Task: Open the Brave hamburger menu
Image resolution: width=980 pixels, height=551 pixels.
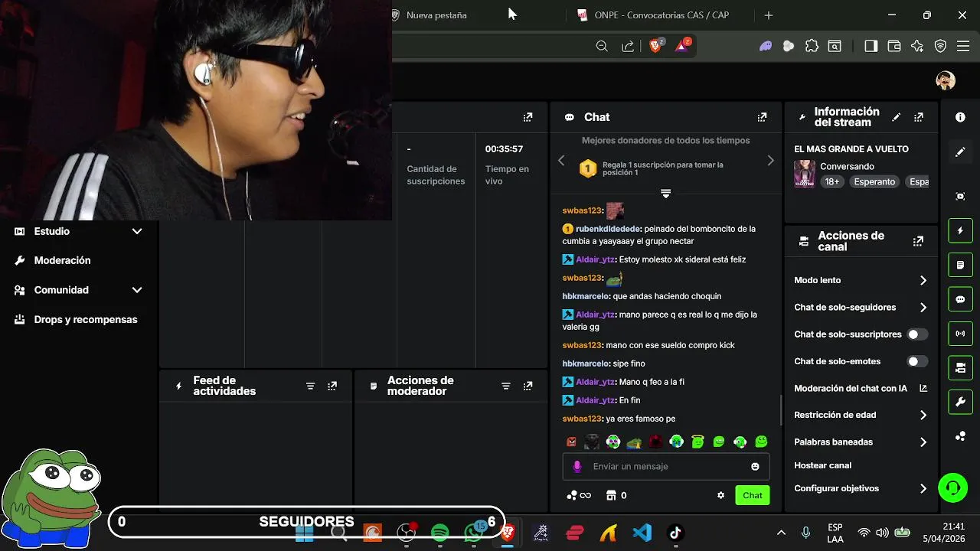Action: [962, 46]
